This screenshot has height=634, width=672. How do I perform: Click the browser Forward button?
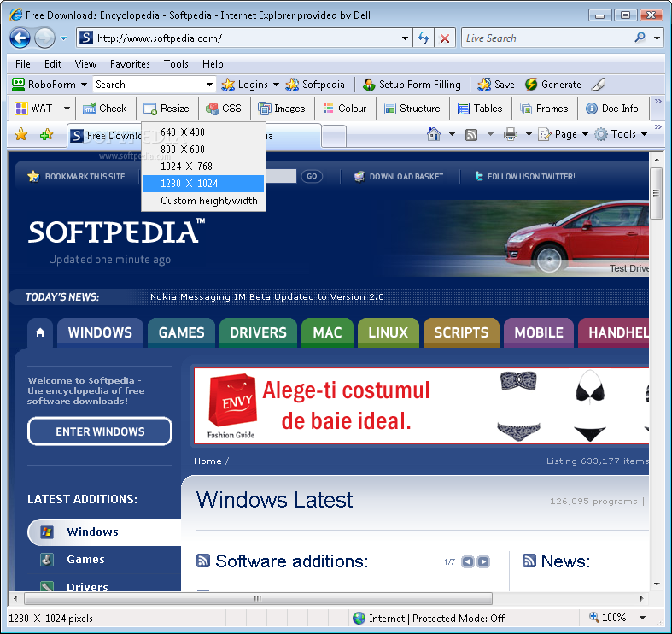point(44,38)
